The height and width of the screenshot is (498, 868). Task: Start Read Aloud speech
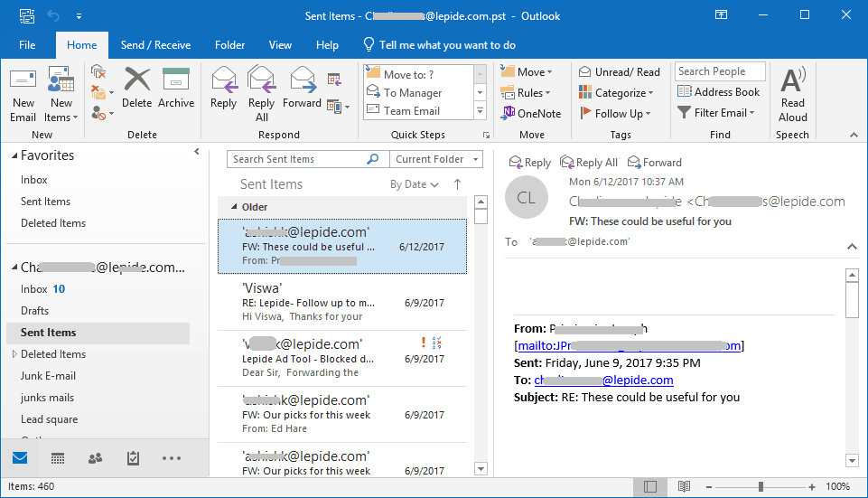[793, 95]
